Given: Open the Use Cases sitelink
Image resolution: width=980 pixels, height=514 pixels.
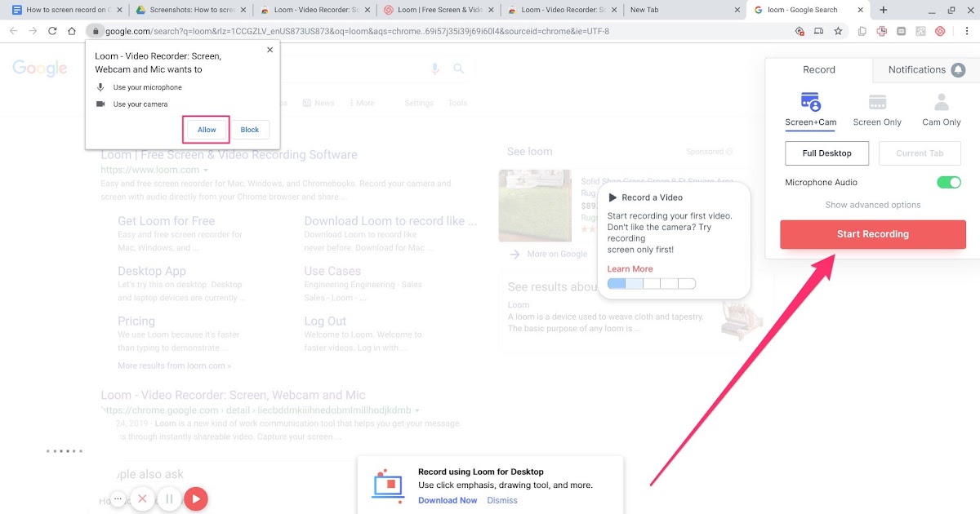Looking at the screenshot, I should (x=332, y=271).
